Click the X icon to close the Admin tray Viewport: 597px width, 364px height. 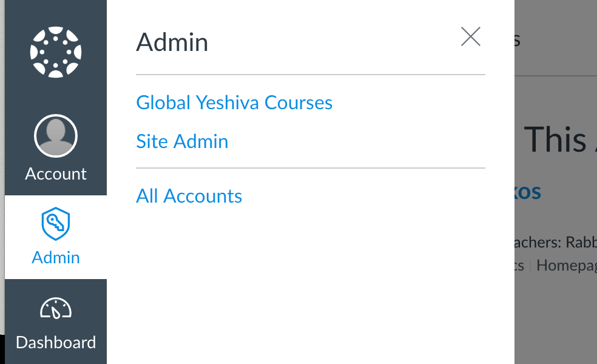click(471, 36)
